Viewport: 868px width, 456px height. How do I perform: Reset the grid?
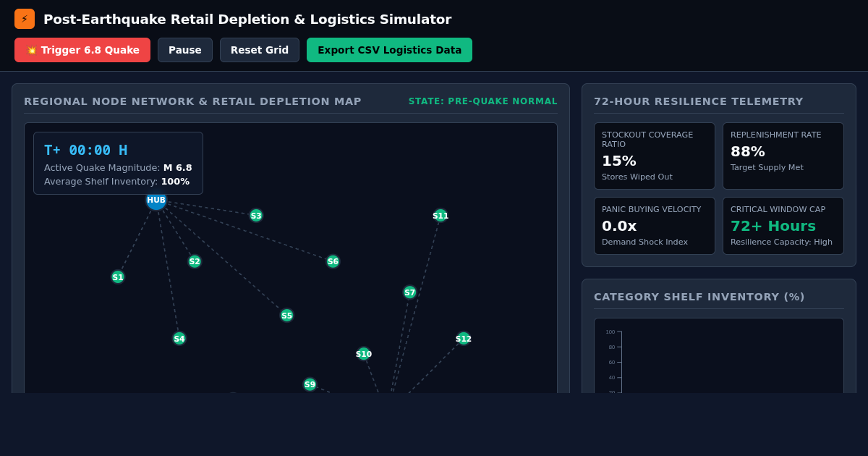[260, 50]
